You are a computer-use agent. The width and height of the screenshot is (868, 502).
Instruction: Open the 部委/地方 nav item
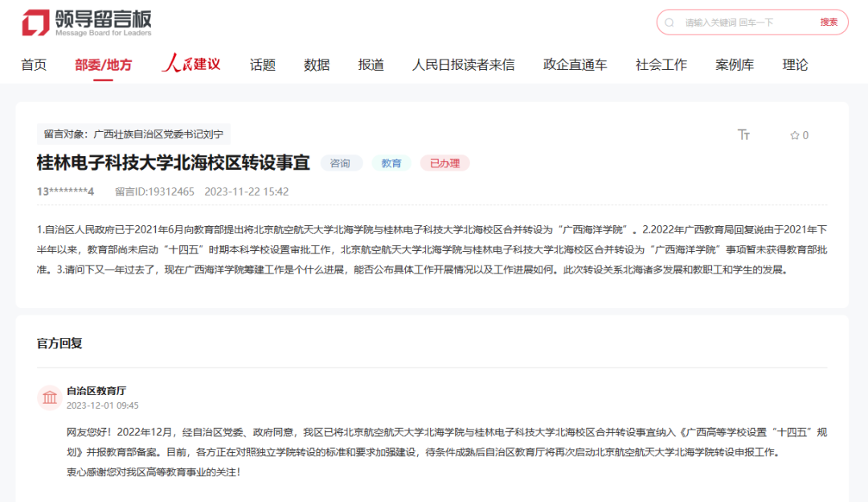[x=104, y=65]
